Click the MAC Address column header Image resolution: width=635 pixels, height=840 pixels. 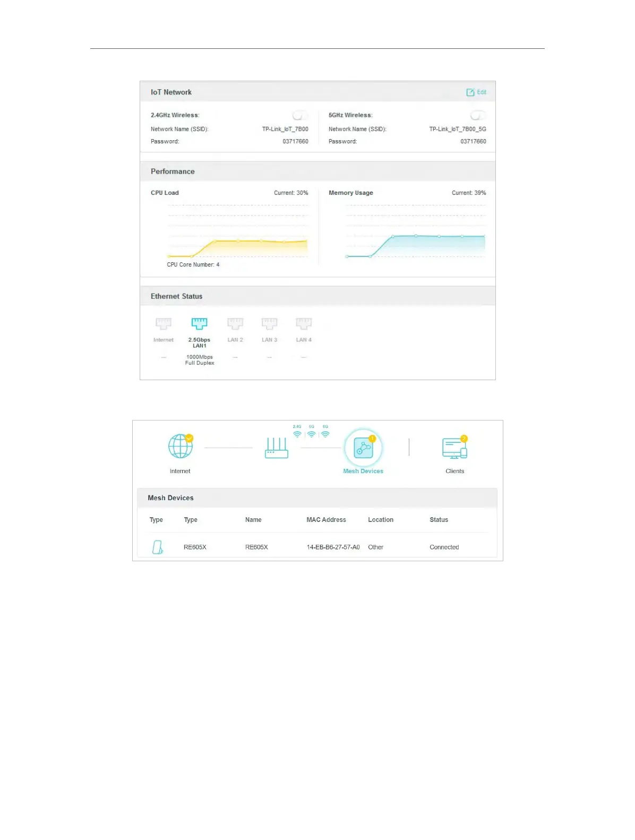326,520
